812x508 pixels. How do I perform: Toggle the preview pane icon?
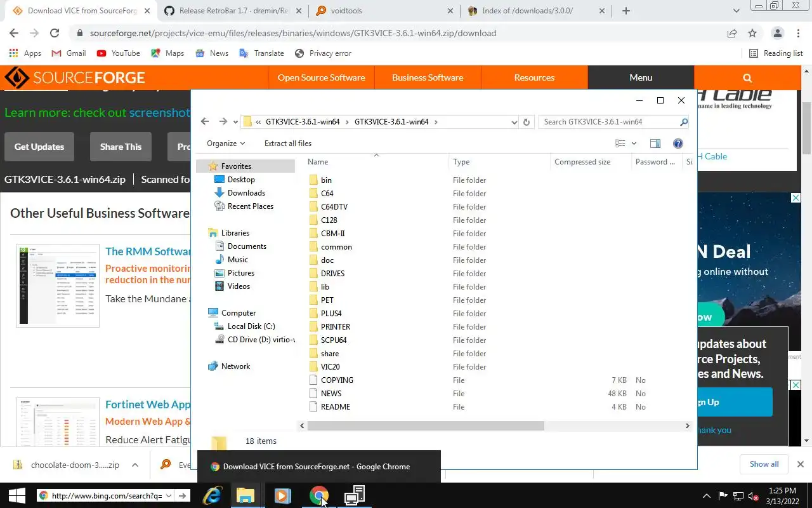pos(655,144)
